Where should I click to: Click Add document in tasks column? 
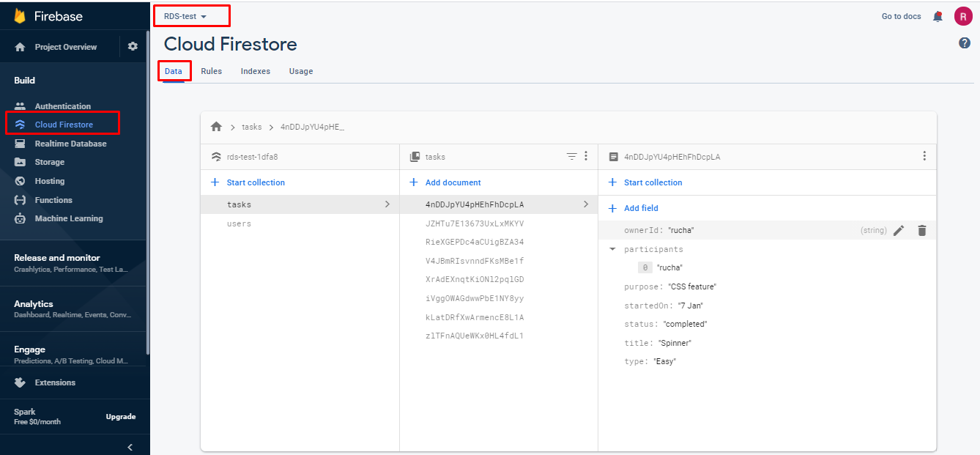click(x=445, y=182)
